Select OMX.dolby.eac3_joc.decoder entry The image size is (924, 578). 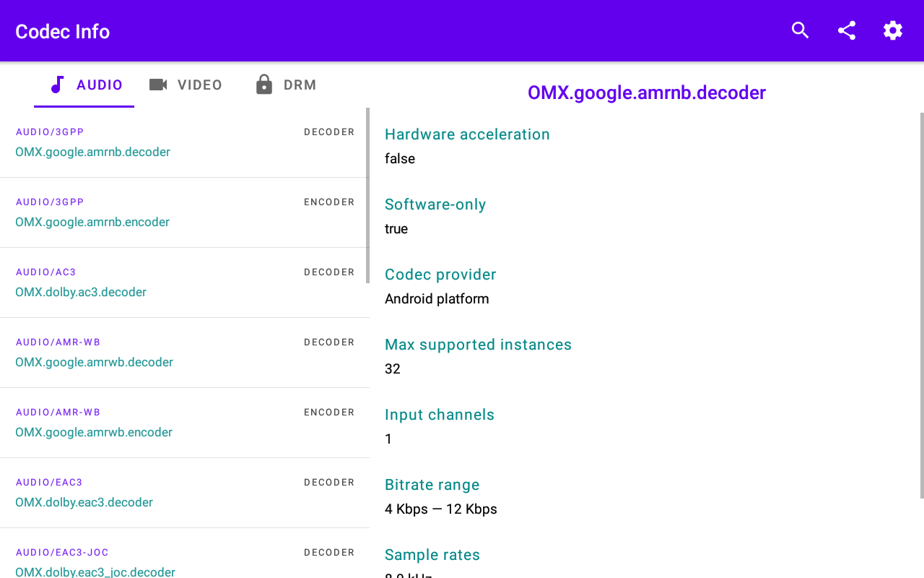pyautogui.click(x=95, y=571)
